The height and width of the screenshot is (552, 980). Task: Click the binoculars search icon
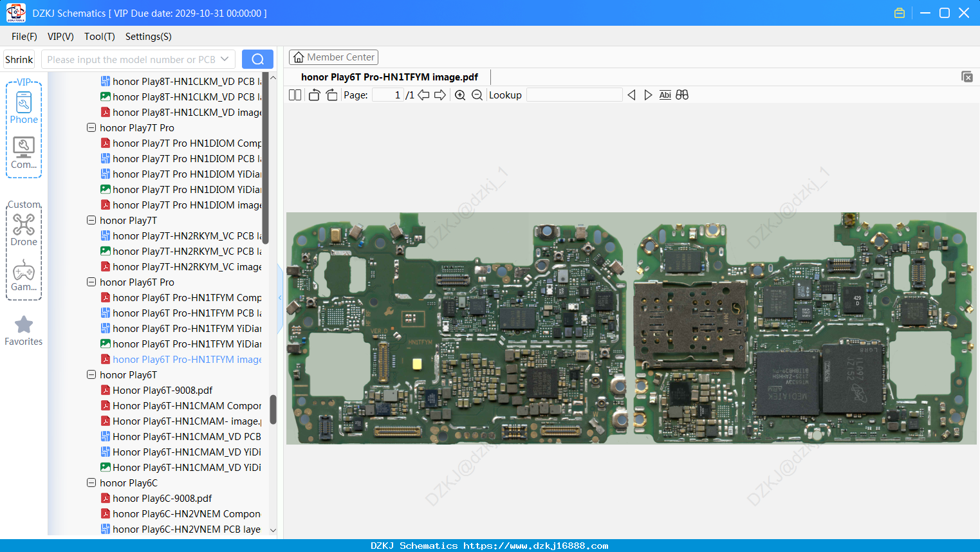[682, 95]
